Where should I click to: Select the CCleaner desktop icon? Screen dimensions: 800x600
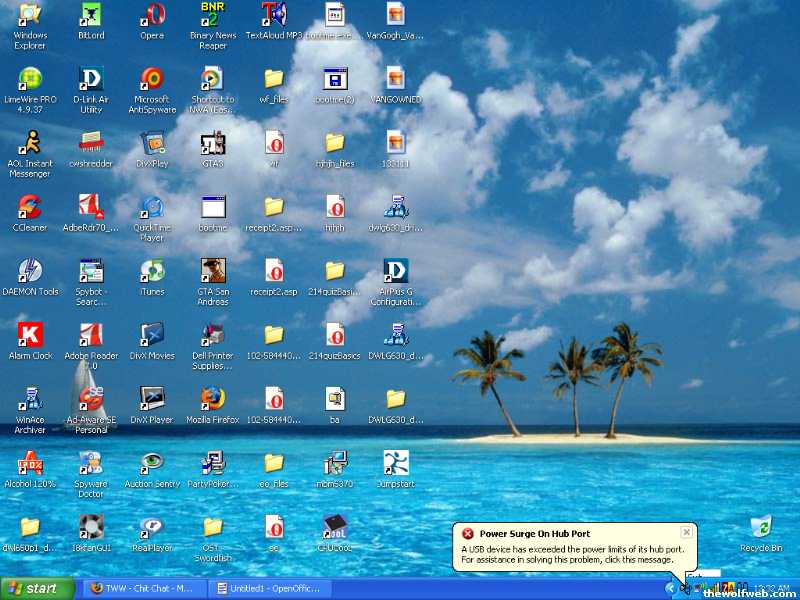tap(30, 207)
